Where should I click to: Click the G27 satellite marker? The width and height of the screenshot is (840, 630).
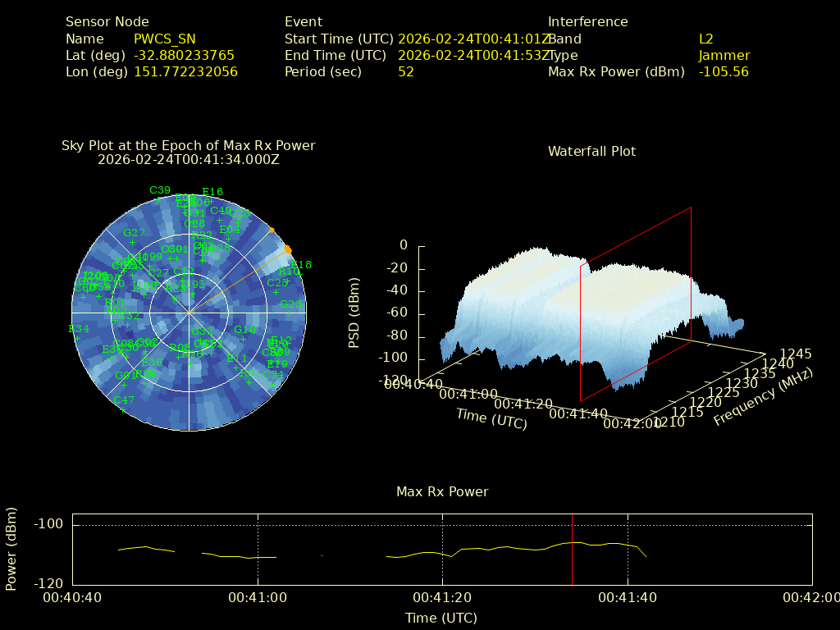(x=134, y=234)
